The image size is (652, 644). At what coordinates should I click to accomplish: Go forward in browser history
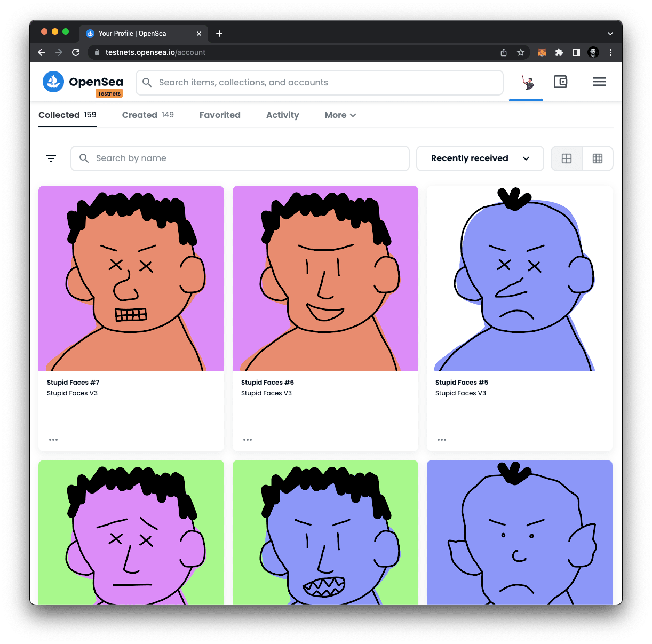(x=59, y=52)
